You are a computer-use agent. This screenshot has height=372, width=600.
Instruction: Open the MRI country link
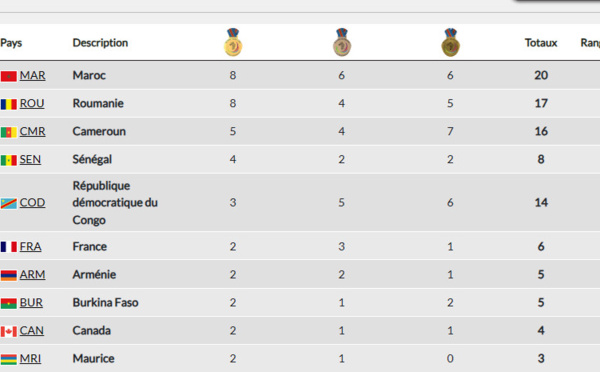(30, 359)
